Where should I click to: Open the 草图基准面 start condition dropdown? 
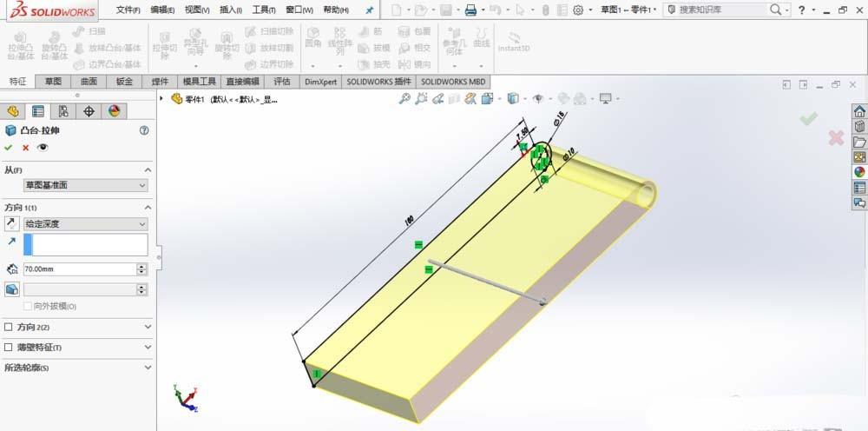[x=85, y=186]
